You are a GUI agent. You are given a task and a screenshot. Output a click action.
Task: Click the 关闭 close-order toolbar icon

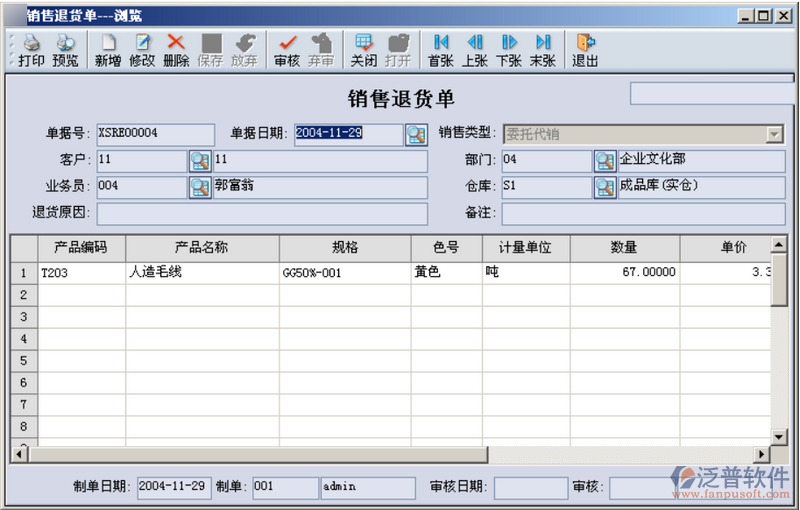click(x=364, y=50)
